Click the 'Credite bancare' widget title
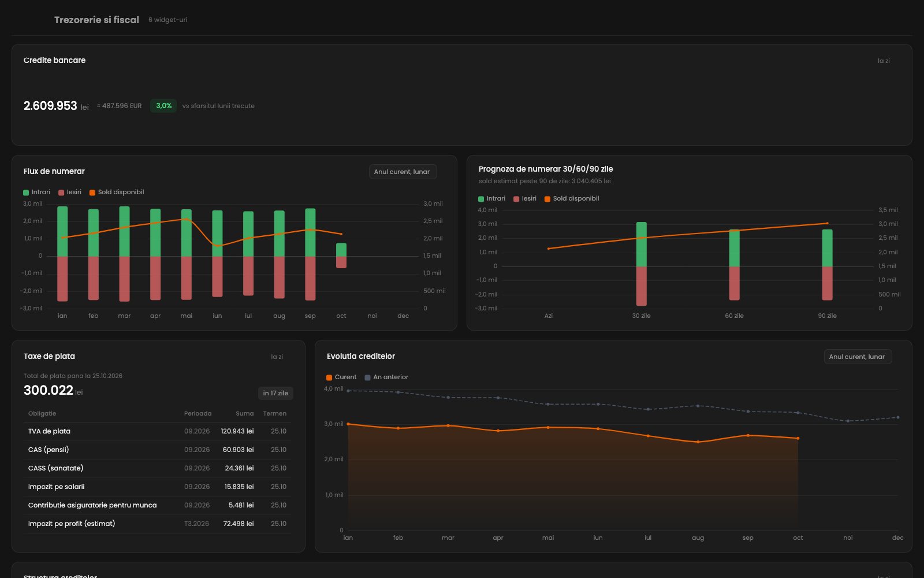This screenshot has width=924, height=578. pyautogui.click(x=54, y=61)
